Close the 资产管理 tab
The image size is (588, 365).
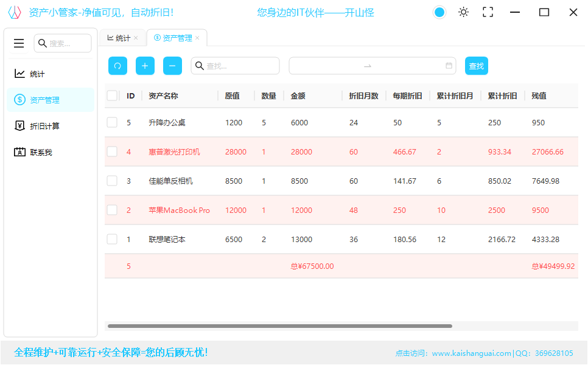click(197, 38)
